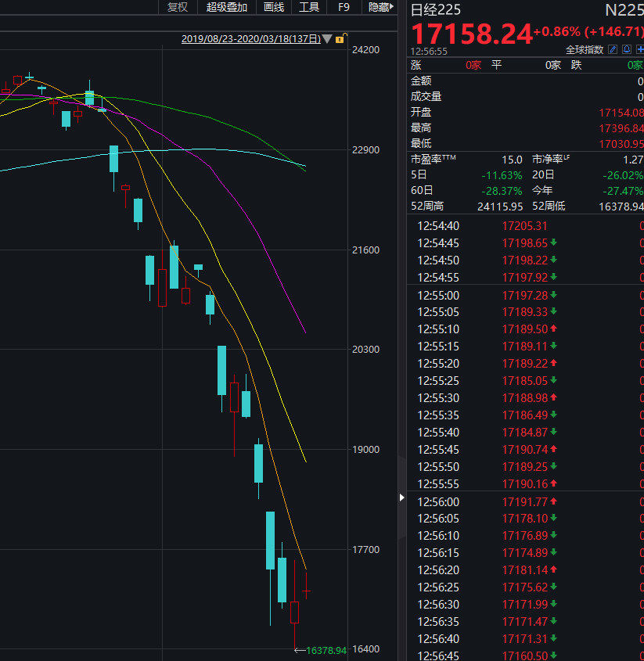Image resolution: width=644 pixels, height=661 pixels.
Task: Click the N225 ticker code
Action: [x=624, y=9]
